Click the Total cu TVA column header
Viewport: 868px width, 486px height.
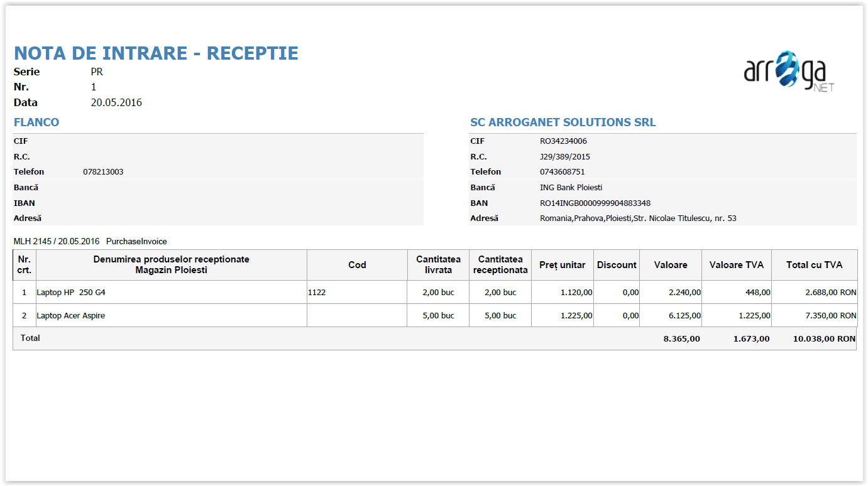pos(814,265)
